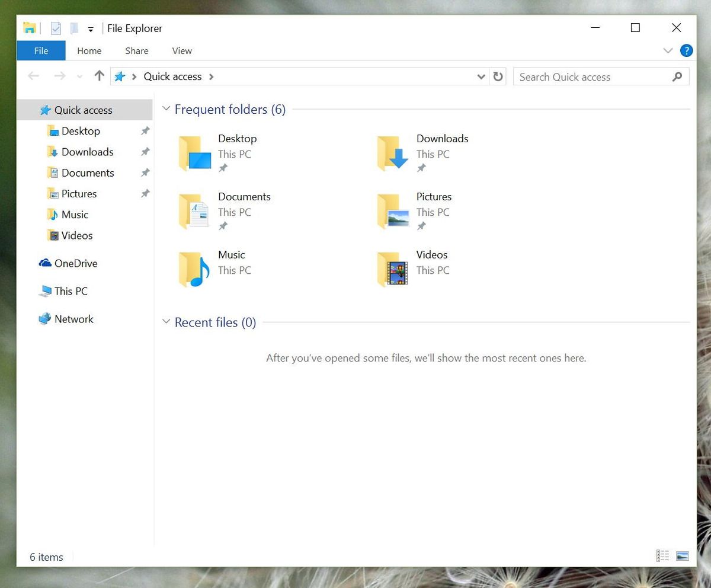Select the Pictures folder in Frequent folders
Image resolution: width=711 pixels, height=588 pixels.
(x=434, y=197)
